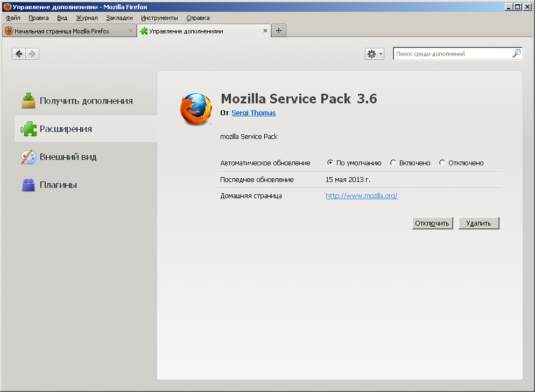Click the 'mozilla Service Pack' description text
535x392 pixels.
[249, 137]
